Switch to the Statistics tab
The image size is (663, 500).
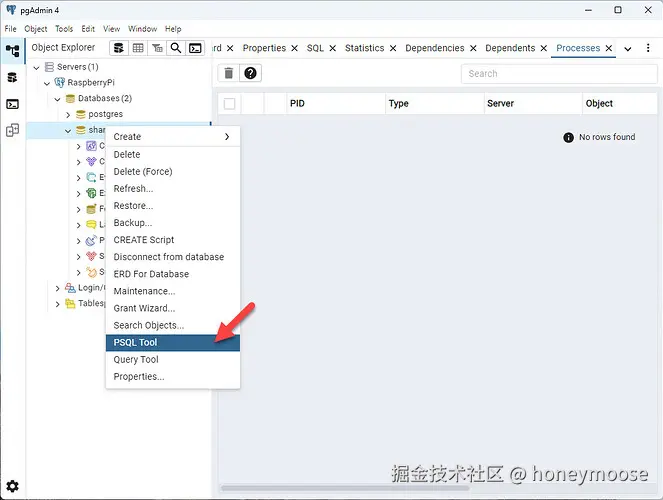click(x=364, y=48)
